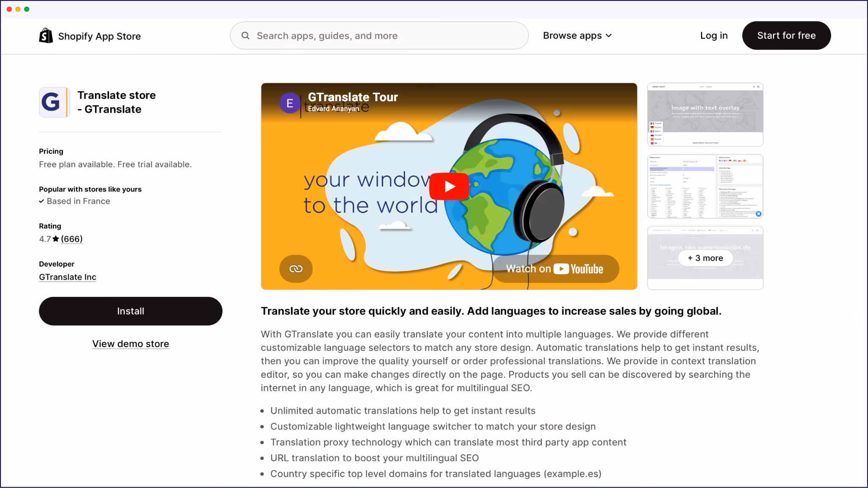The image size is (868, 488).
Task: Click 'Free plan available. Free trial available.' text
Action: 115,165
